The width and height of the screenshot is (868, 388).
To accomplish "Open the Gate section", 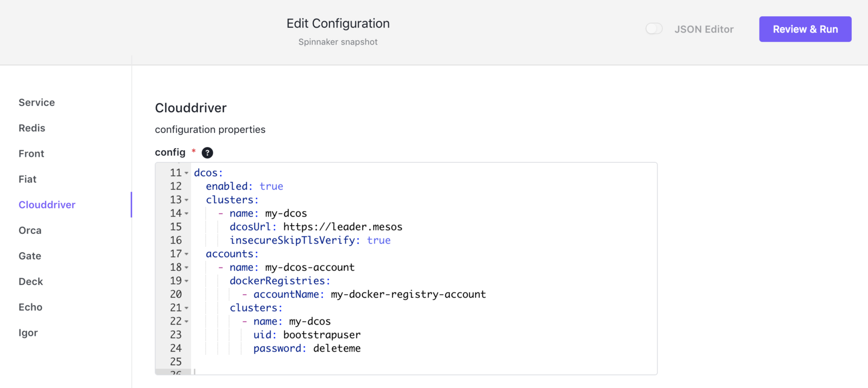I will [30, 256].
